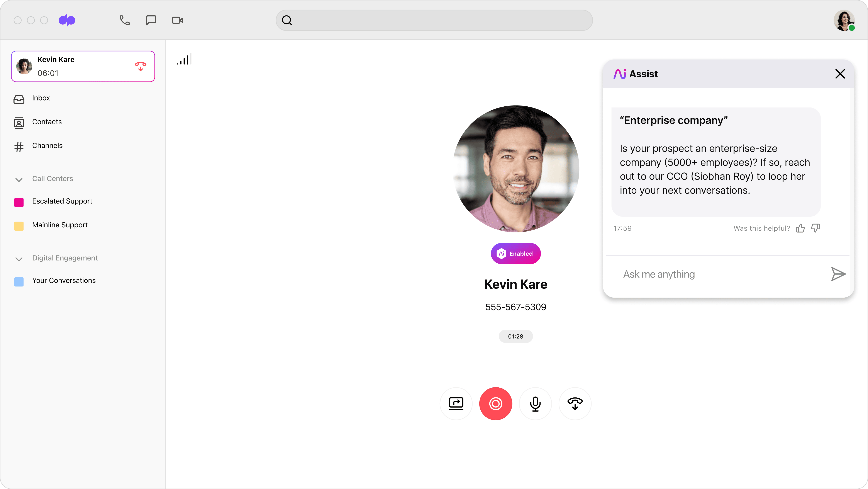Hang up the call with Kevin Kare
868x489 pixels.
coord(141,66)
